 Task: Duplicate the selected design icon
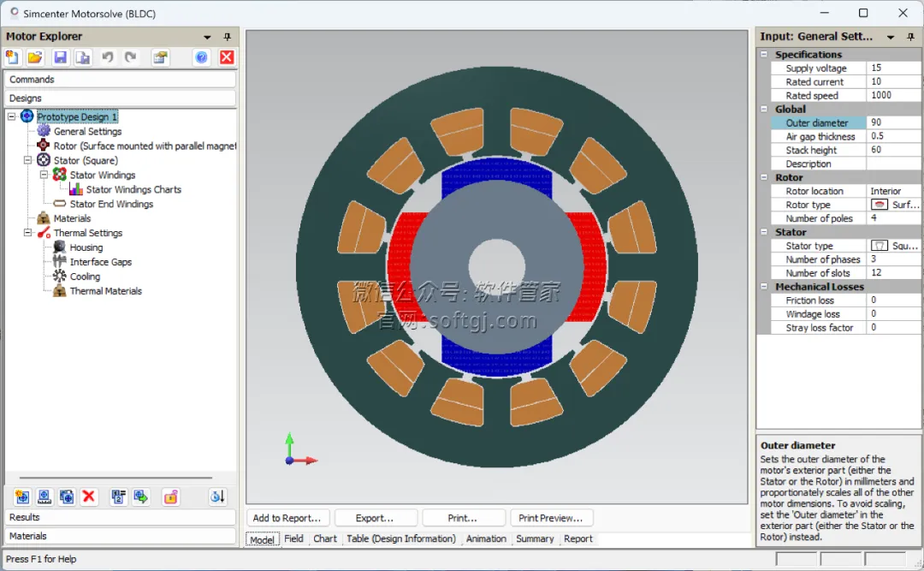point(67,497)
